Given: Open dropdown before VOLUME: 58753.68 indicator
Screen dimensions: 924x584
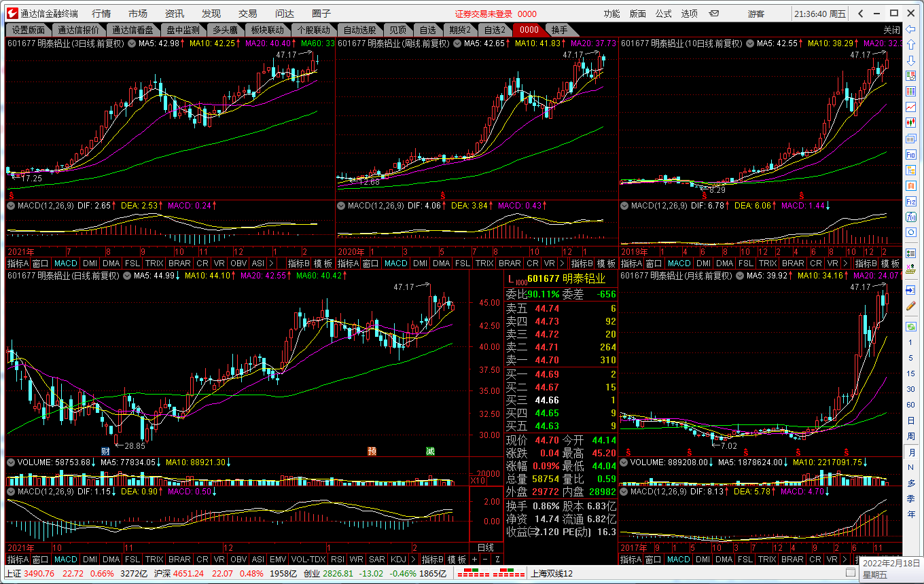Looking at the screenshot, I should [11, 462].
